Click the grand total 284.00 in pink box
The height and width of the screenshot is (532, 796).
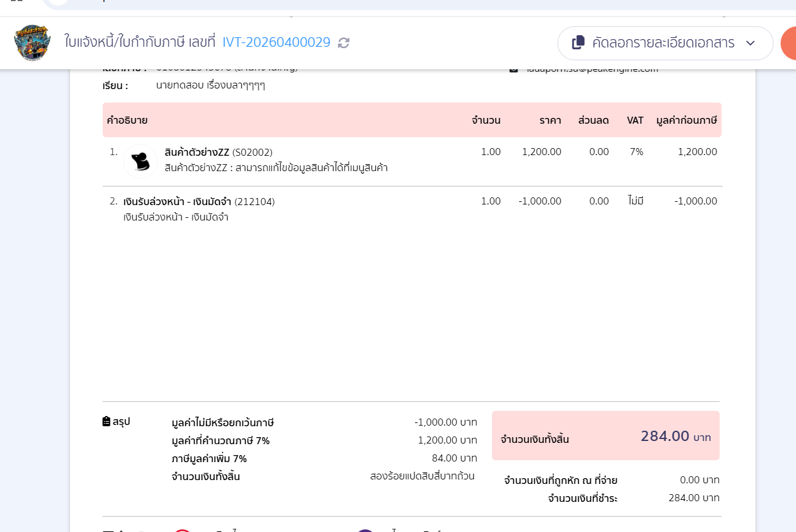[665, 436]
